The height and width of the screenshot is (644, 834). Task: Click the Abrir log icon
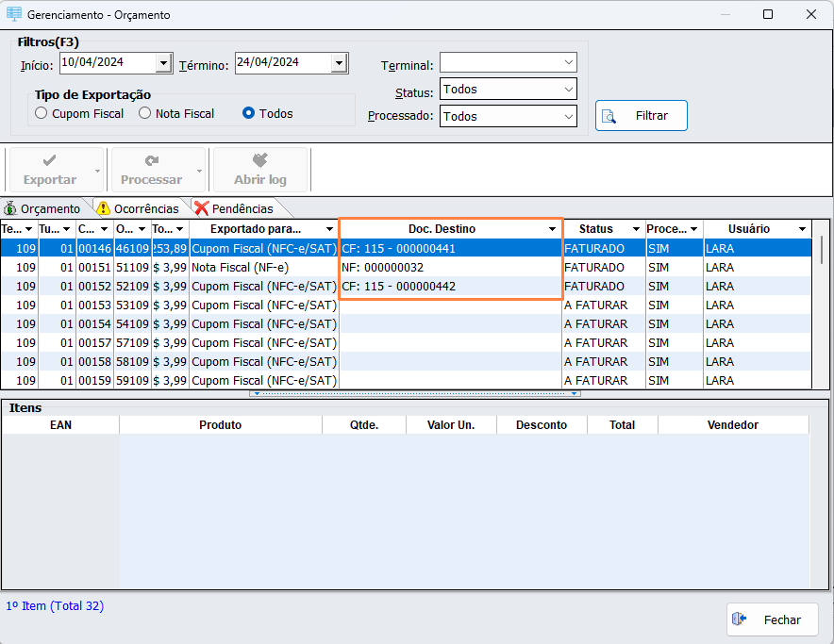click(260, 161)
